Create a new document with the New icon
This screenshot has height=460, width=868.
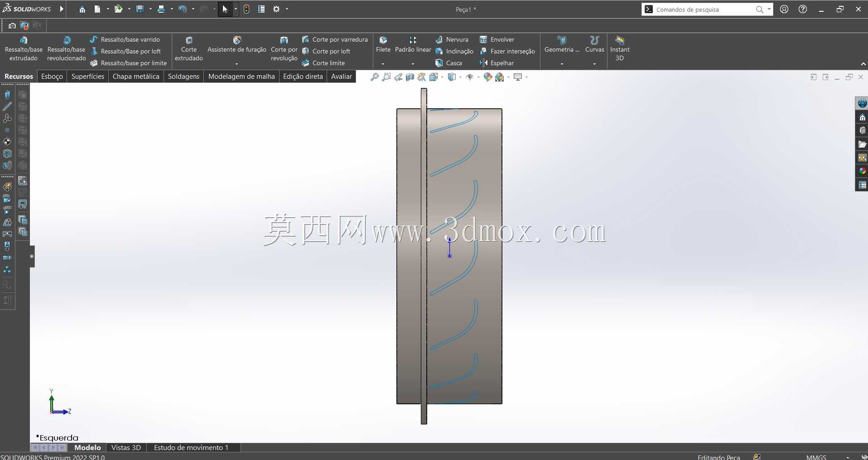(97, 9)
